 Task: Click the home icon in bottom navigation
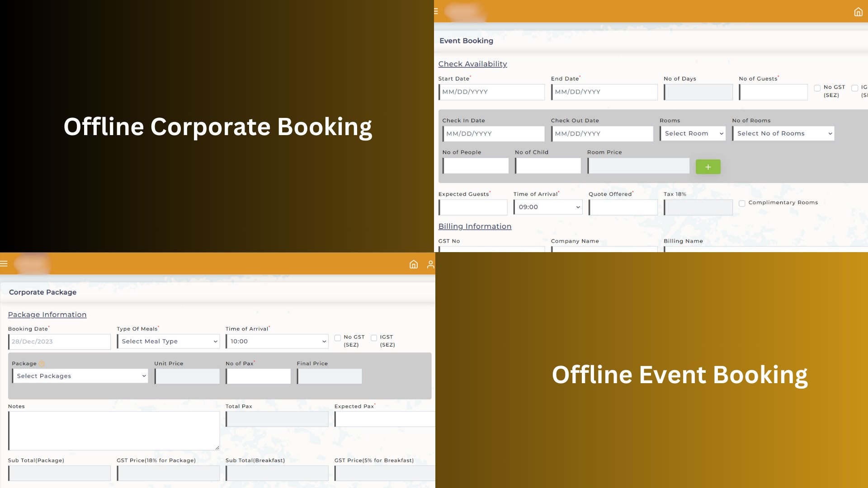[x=414, y=264]
